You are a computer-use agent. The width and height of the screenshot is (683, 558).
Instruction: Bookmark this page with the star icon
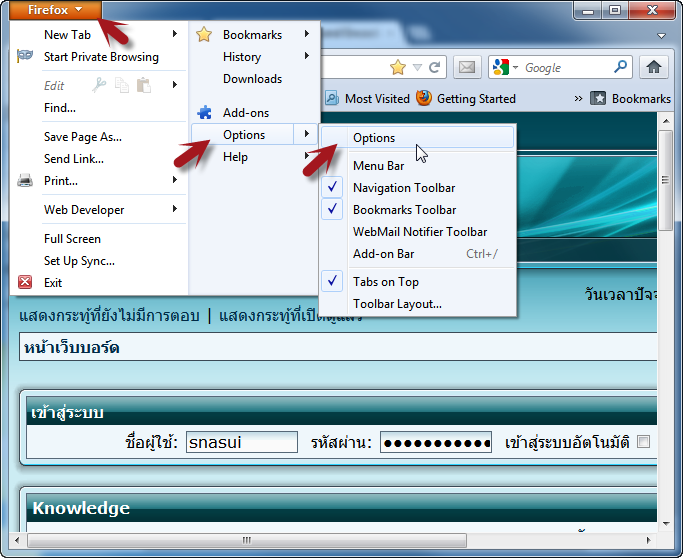click(x=398, y=67)
